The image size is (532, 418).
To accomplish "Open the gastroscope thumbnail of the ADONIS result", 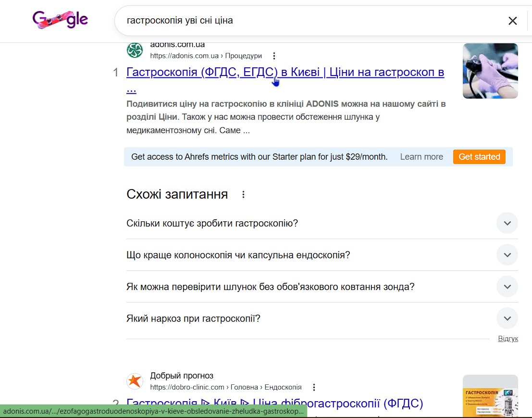I will click(x=490, y=71).
